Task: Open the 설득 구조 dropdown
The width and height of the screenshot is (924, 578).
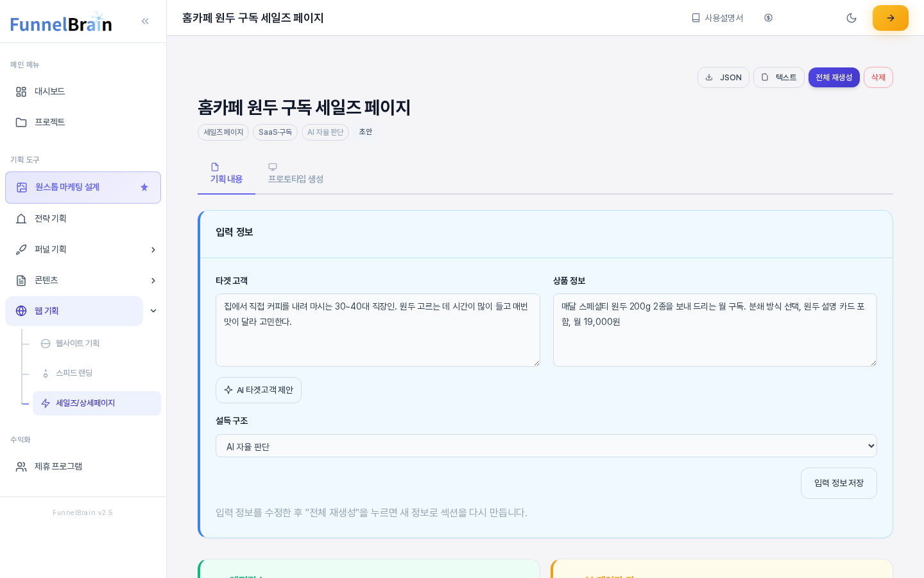Action: click(546, 446)
